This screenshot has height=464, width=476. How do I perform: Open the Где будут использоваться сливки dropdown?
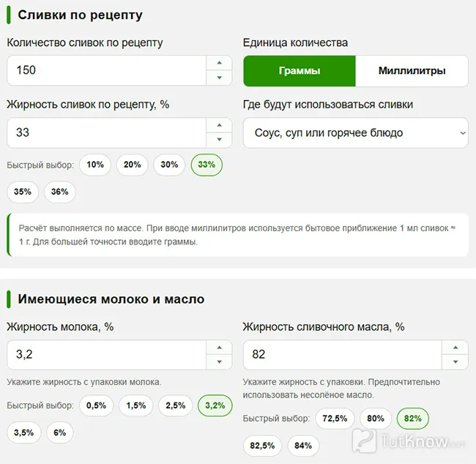[x=356, y=133]
